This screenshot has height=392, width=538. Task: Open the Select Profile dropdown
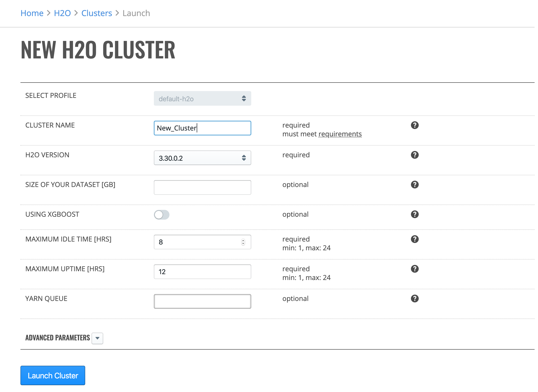coord(202,98)
